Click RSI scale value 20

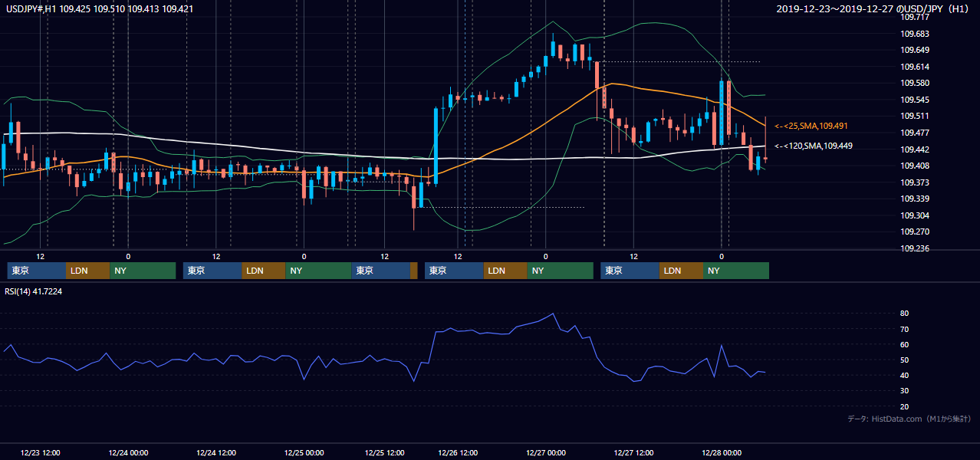coord(905,406)
